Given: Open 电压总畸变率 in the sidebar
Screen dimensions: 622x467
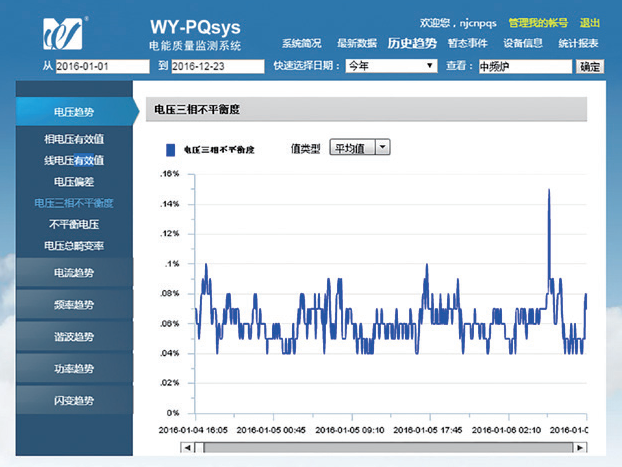Looking at the screenshot, I should pos(74,246).
